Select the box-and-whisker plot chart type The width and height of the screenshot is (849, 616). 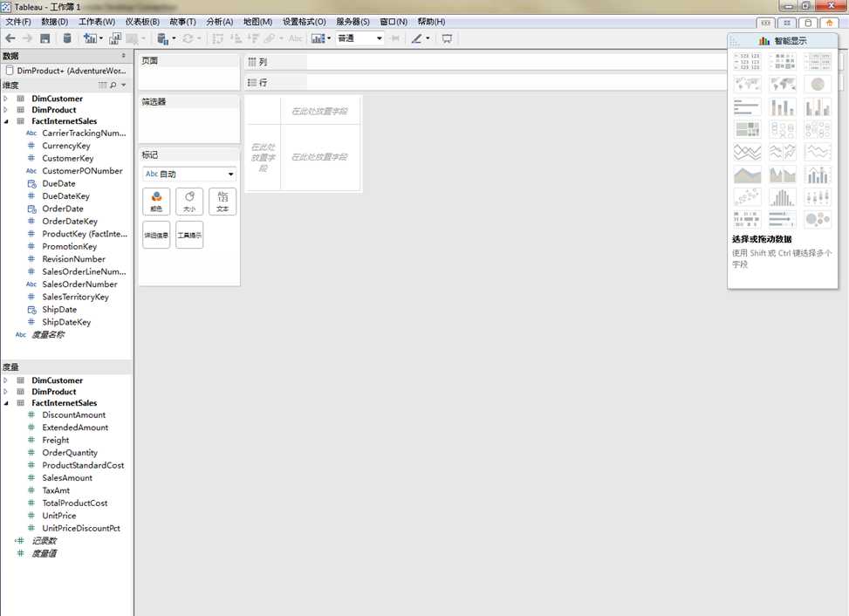pyautogui.click(x=818, y=197)
